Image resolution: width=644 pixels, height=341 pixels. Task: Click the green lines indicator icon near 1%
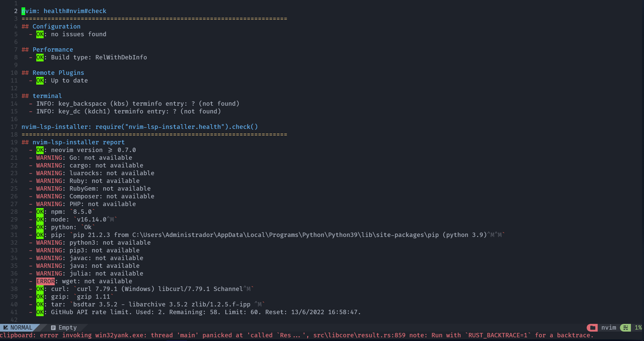click(x=625, y=328)
